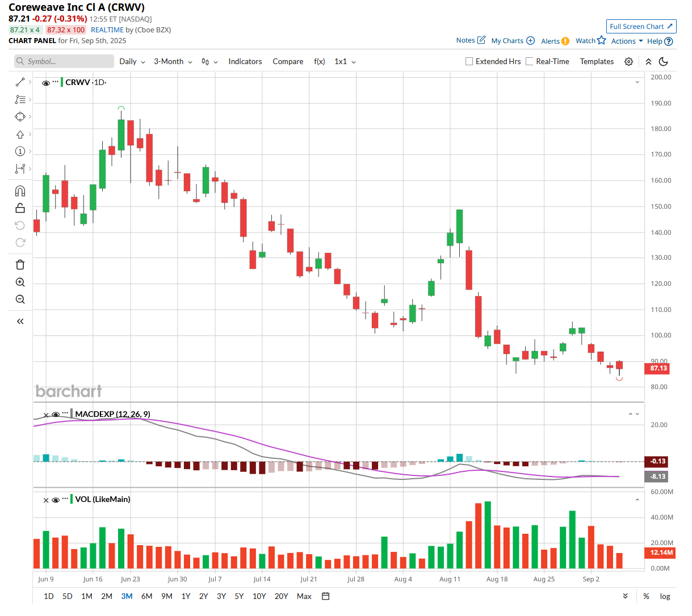The image size is (692, 616).
Task: Remove the MACDEXP indicator pane
Action: [x=46, y=415]
